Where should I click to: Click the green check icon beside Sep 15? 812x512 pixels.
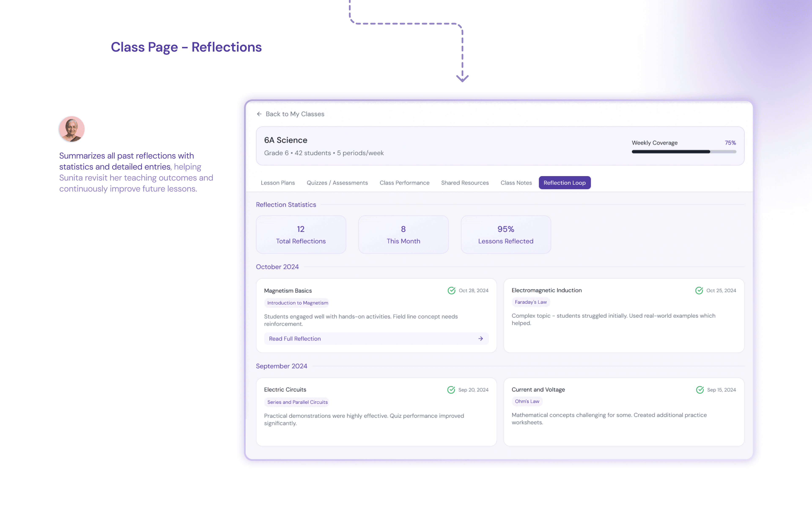point(700,390)
